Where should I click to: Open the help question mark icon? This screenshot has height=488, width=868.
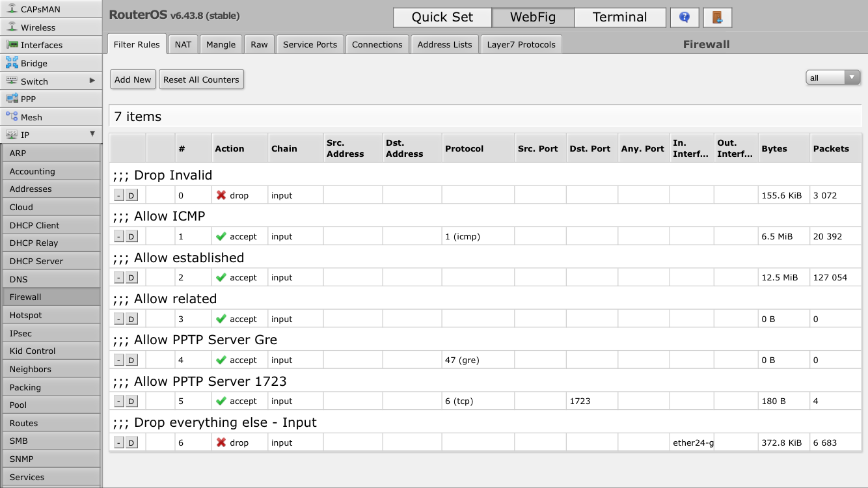[685, 18]
